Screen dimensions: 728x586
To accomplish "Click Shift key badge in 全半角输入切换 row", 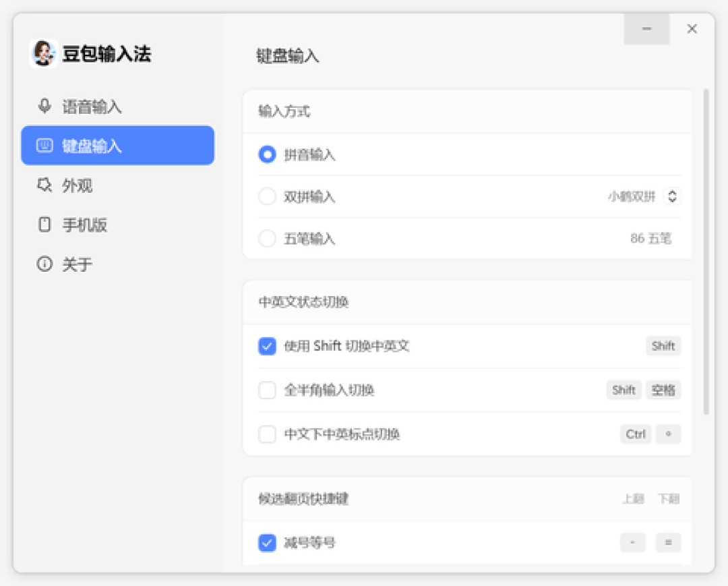I will [624, 390].
